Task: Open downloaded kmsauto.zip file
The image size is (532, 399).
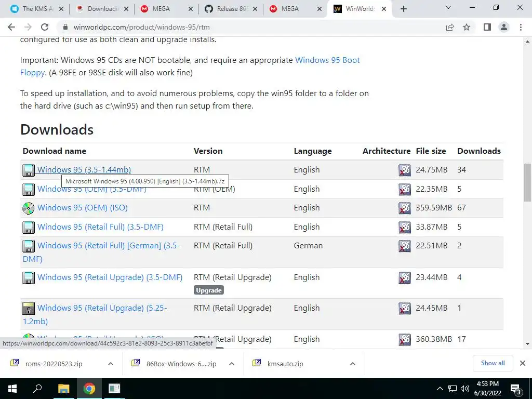Action: pyautogui.click(x=285, y=364)
